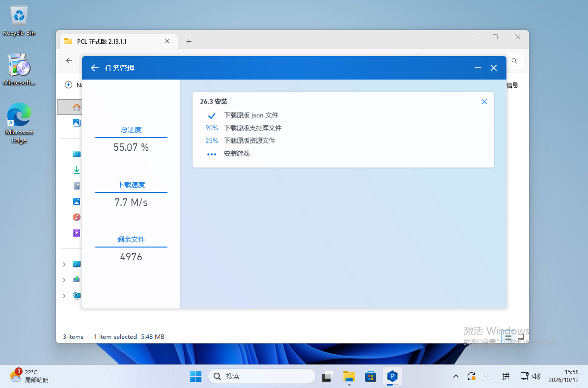Expand the This PC tree node

(64, 264)
